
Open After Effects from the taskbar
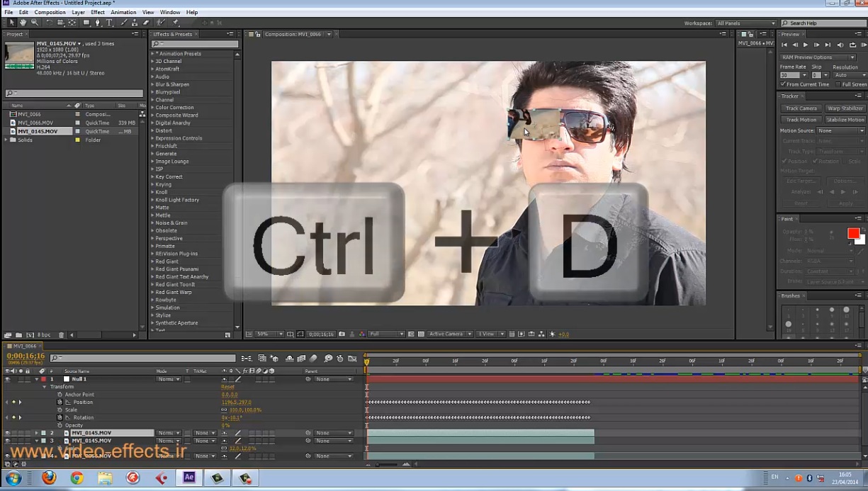pyautogui.click(x=189, y=478)
